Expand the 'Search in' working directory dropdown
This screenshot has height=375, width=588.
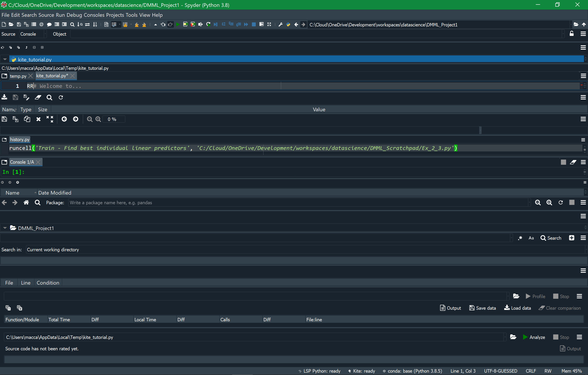(x=73, y=249)
